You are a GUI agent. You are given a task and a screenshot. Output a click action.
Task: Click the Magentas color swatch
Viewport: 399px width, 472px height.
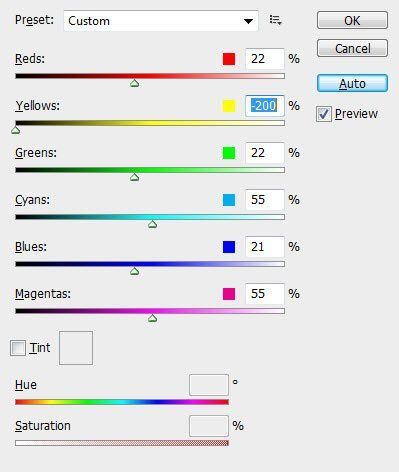click(229, 294)
